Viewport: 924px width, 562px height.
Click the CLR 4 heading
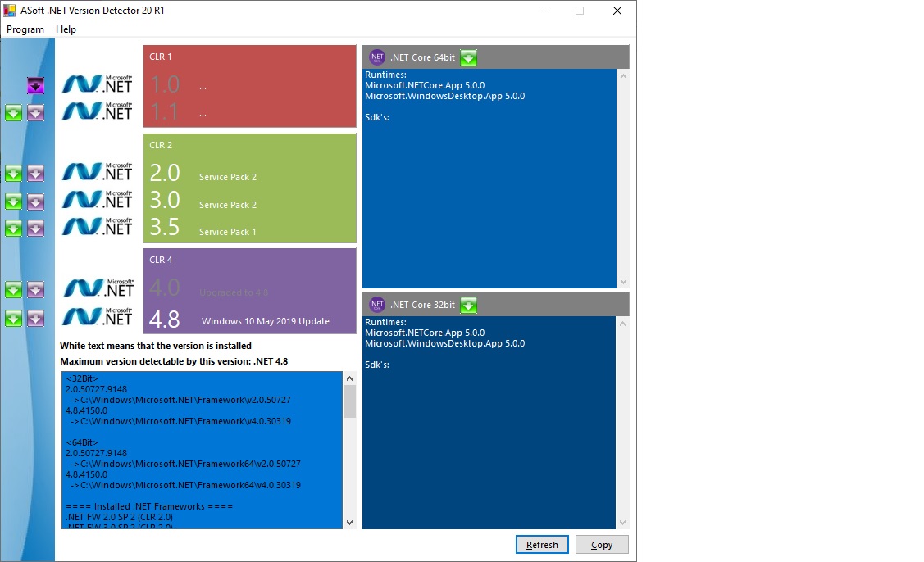(161, 260)
